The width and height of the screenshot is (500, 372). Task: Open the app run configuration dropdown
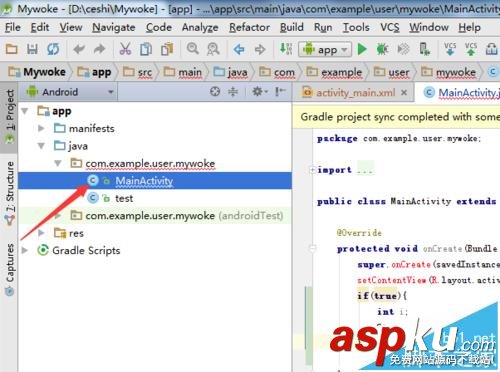(325, 50)
